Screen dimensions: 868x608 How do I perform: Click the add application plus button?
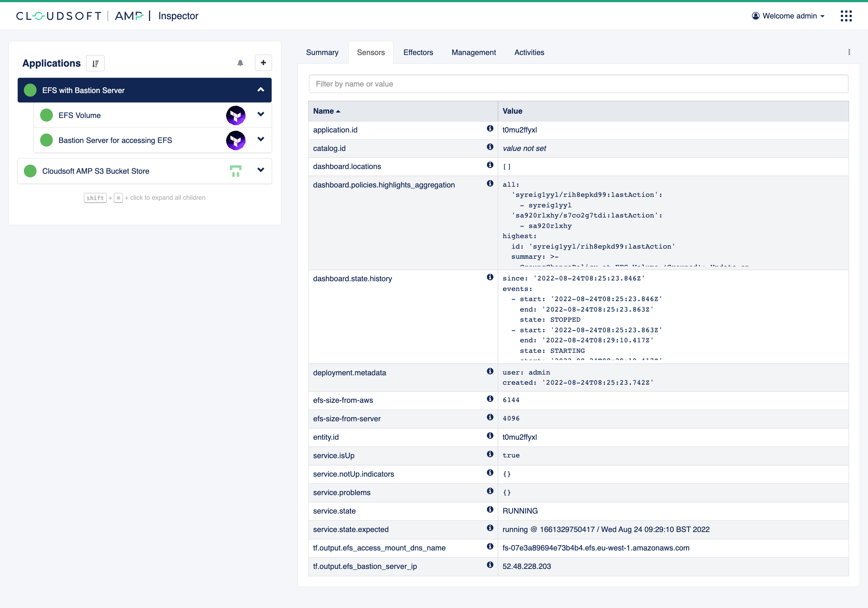click(263, 63)
